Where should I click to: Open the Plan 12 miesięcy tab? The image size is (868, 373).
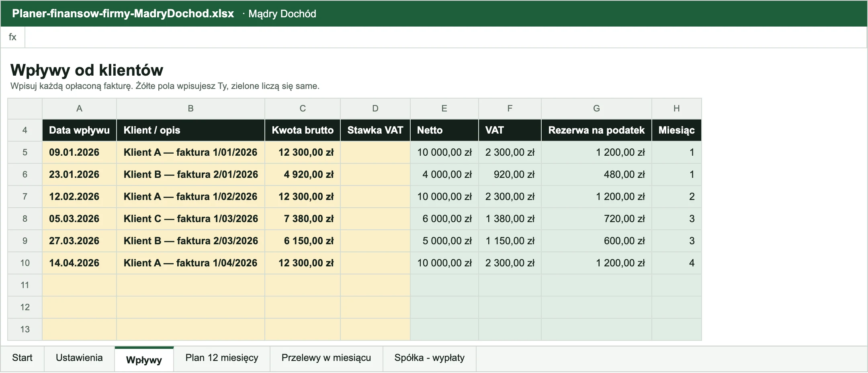click(222, 358)
